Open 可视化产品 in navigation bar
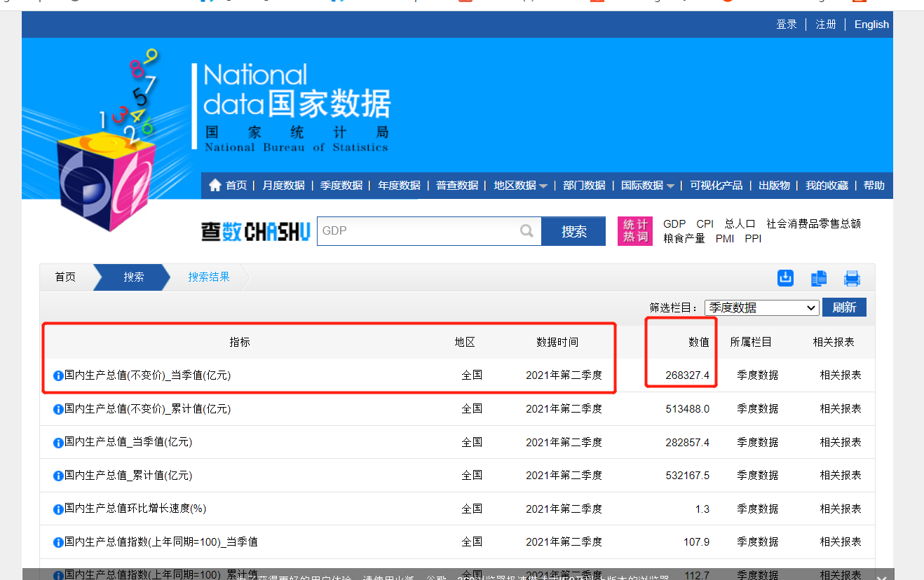Screen dimensions: 924x580 pyautogui.click(x=716, y=186)
